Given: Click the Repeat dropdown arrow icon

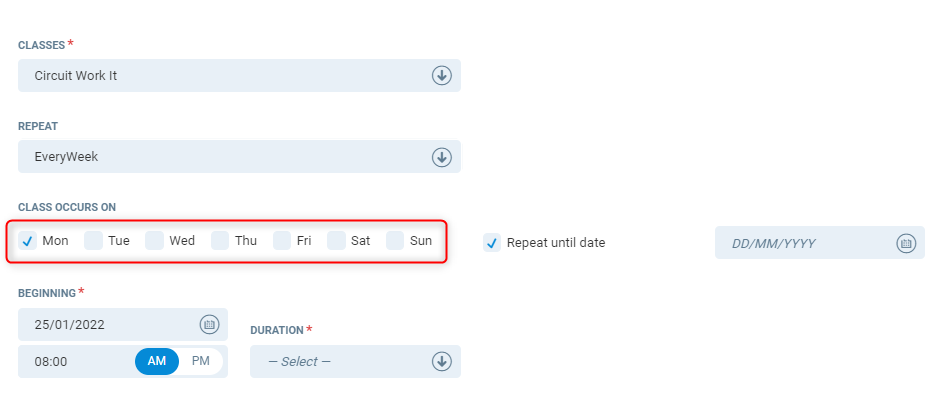Looking at the screenshot, I should pos(441,157).
